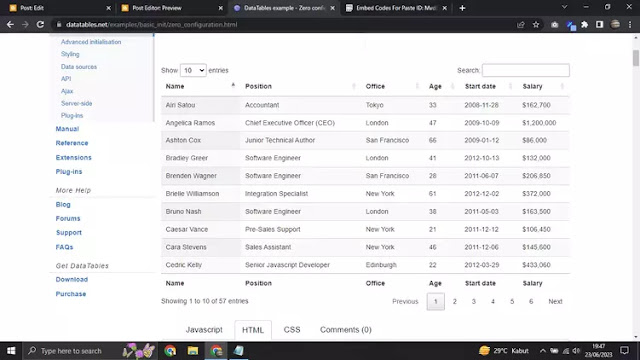Switch to Post Editor: Preview tab
Image resolution: width=640 pixels, height=360 pixels.
click(x=171, y=8)
